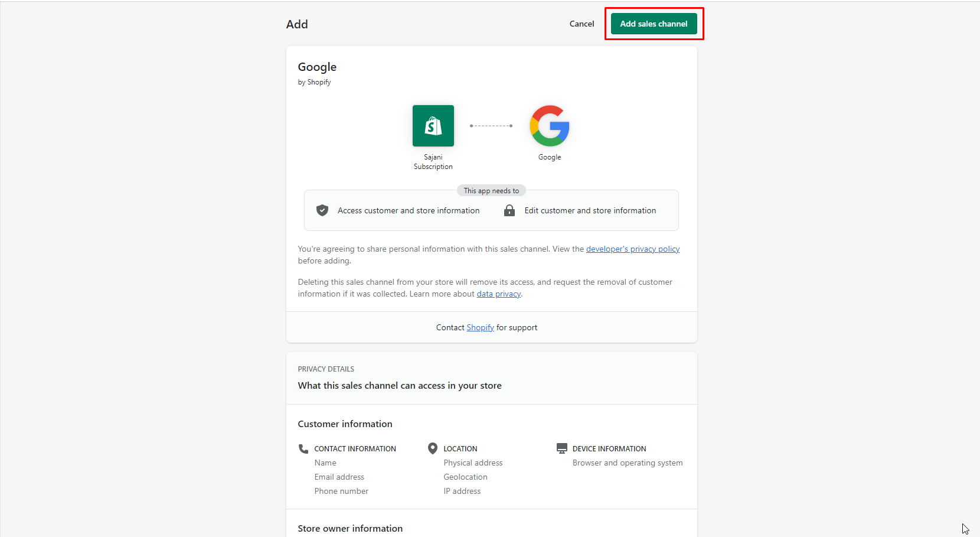Open the data privacy link

coord(499,294)
